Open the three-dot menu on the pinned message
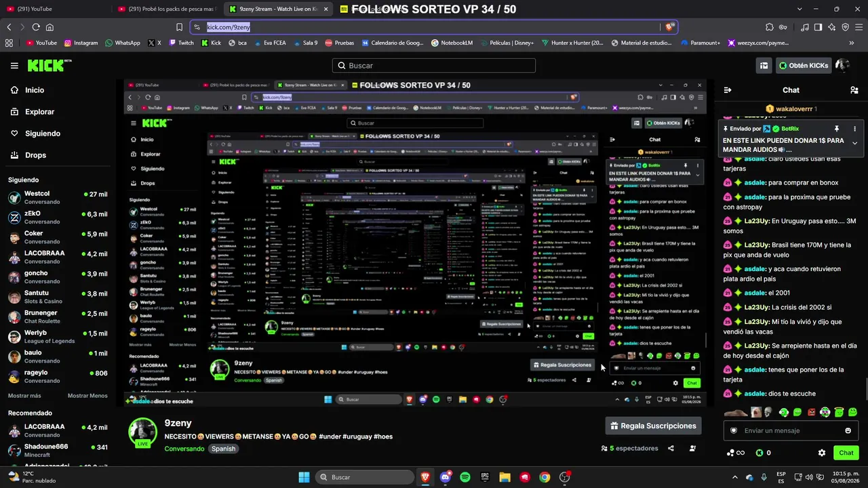This screenshot has height=488, width=868. point(854,128)
